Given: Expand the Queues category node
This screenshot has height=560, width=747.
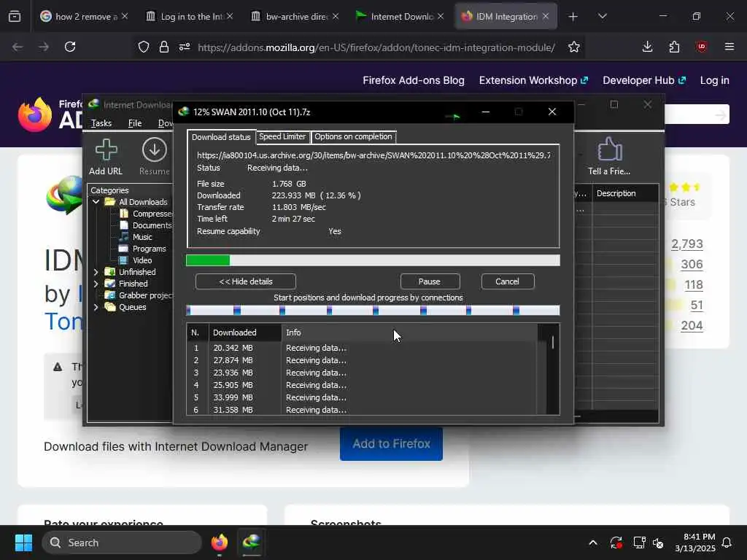Looking at the screenshot, I should pyautogui.click(x=96, y=307).
